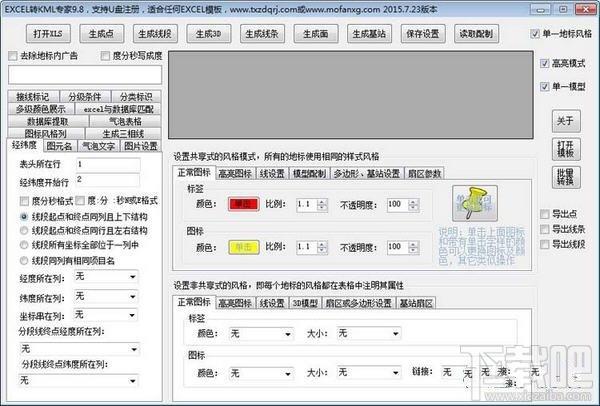Open 基站扇区 tab
Screen dimensions: 600x406
(416, 303)
